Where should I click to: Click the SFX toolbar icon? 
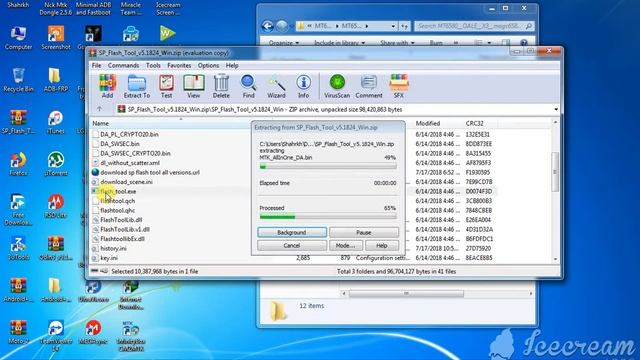pyautogui.click(x=399, y=86)
